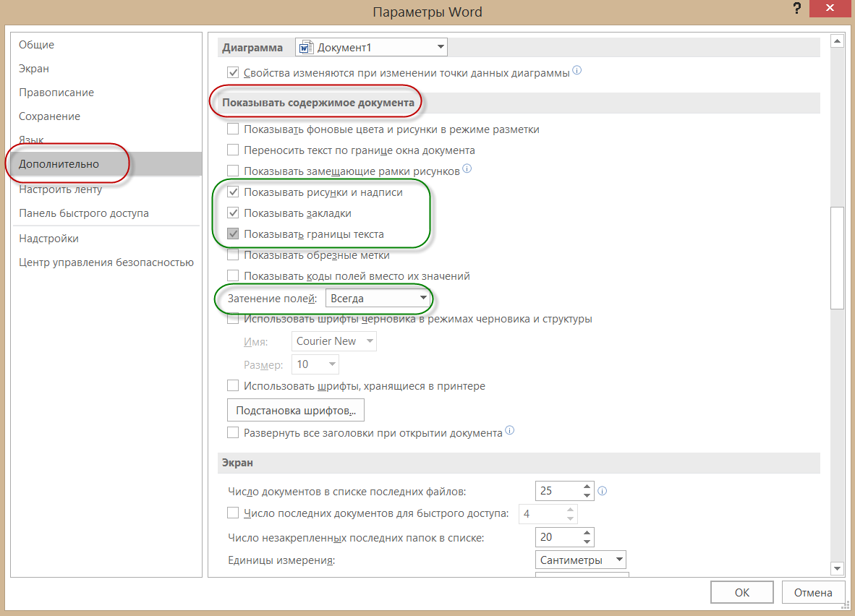The image size is (855, 616).
Task: Click info icon beside picture placeholders option
Action: (x=467, y=168)
